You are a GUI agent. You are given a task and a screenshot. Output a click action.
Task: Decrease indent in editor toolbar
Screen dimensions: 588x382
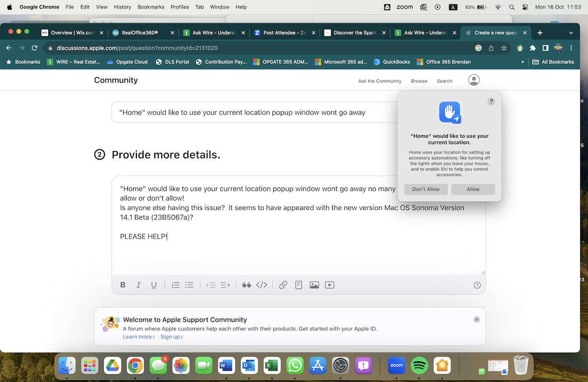(x=211, y=285)
